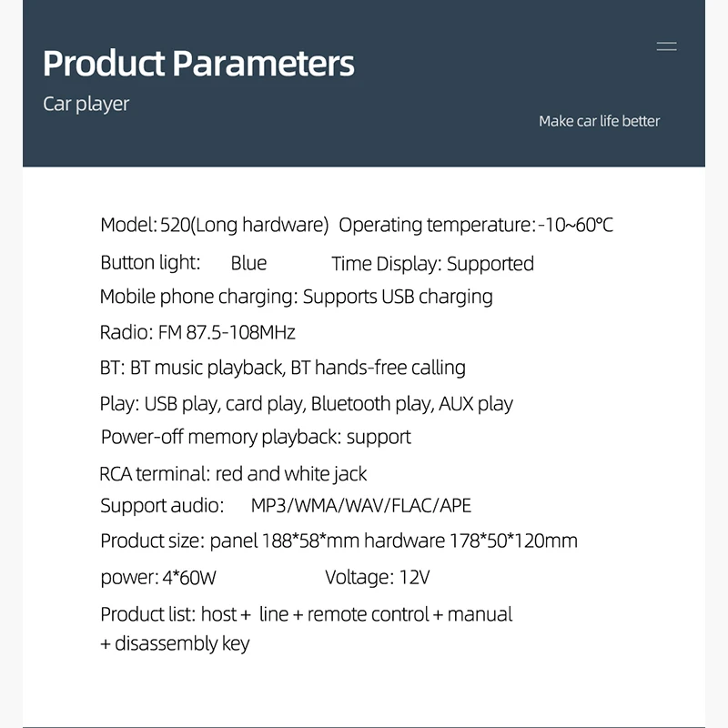Click the Power-off memory playback line
This screenshot has height=728, width=728.
(256, 437)
